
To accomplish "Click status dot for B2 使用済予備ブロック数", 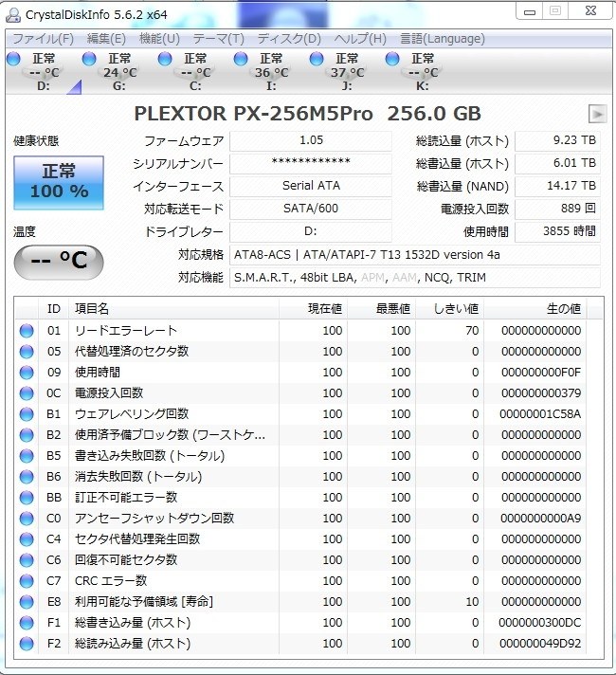I will point(27,435).
